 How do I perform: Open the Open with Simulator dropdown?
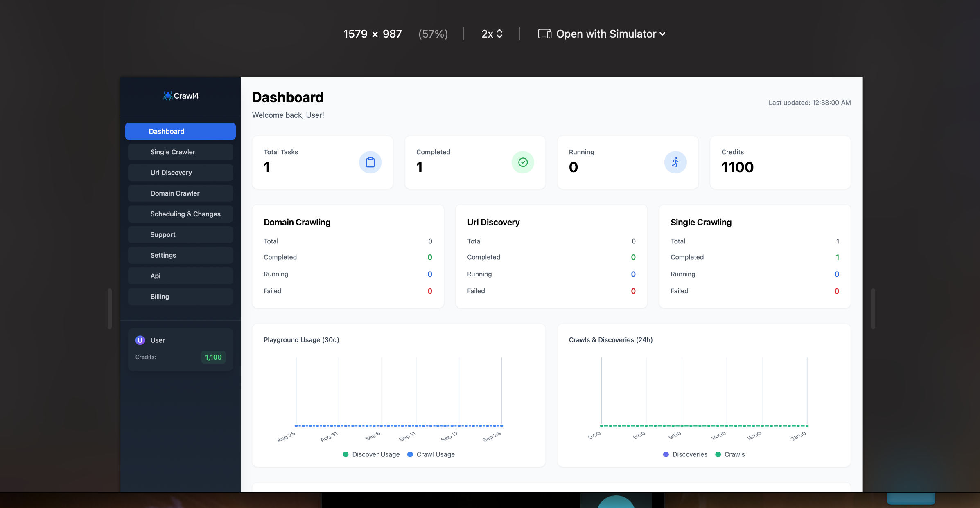pos(606,34)
